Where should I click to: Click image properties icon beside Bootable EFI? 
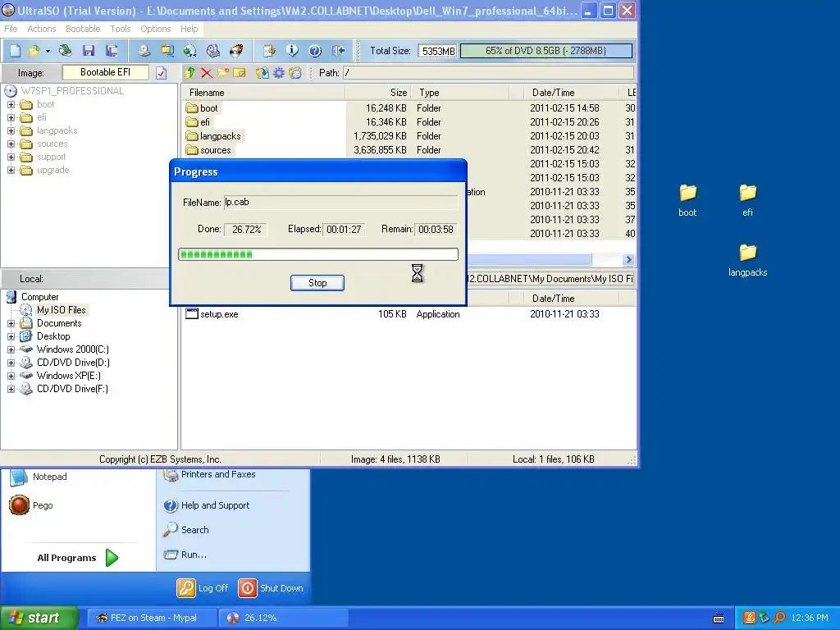pos(162,73)
